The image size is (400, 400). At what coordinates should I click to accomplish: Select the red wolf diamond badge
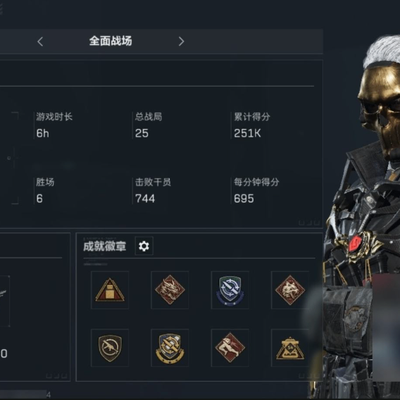(x=290, y=290)
